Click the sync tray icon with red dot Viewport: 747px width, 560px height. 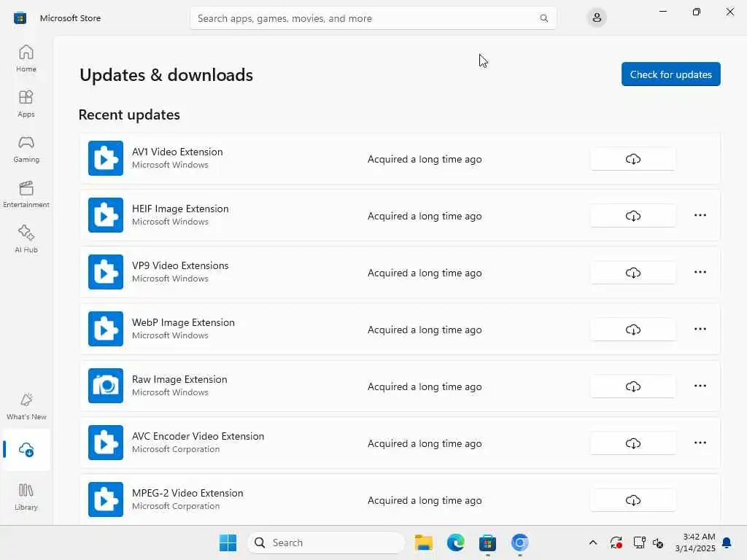616,542
